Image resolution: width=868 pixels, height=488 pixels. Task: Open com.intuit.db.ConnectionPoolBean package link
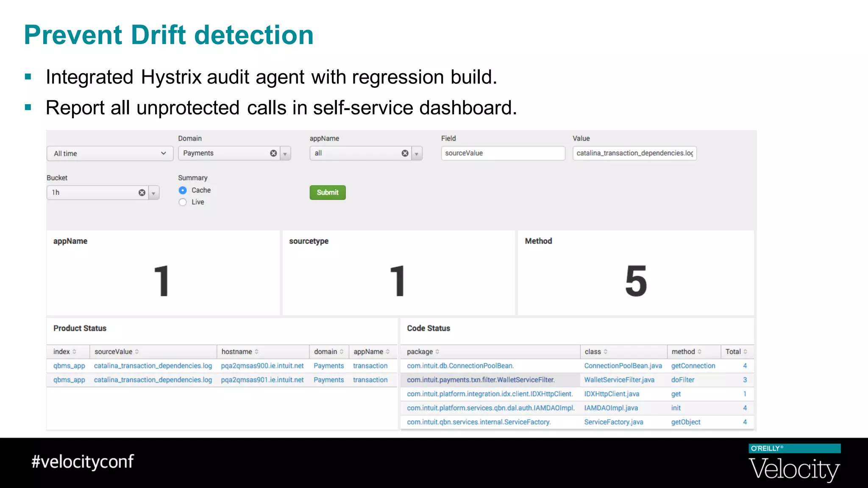tap(460, 366)
